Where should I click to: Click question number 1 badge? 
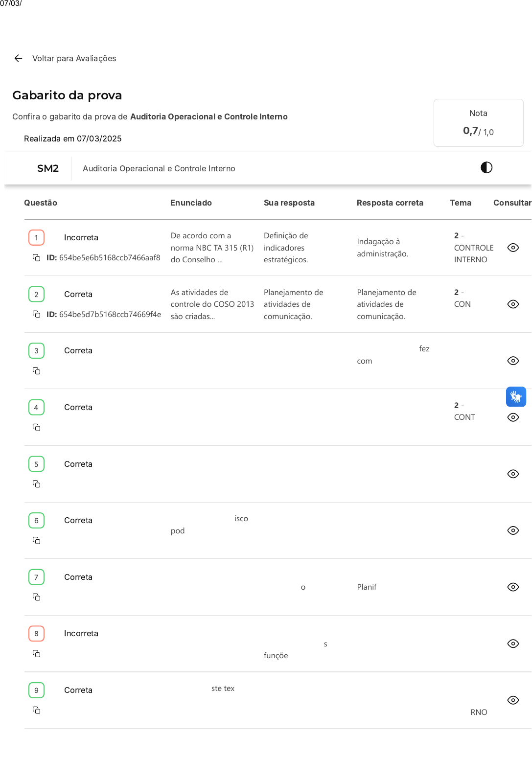point(36,238)
